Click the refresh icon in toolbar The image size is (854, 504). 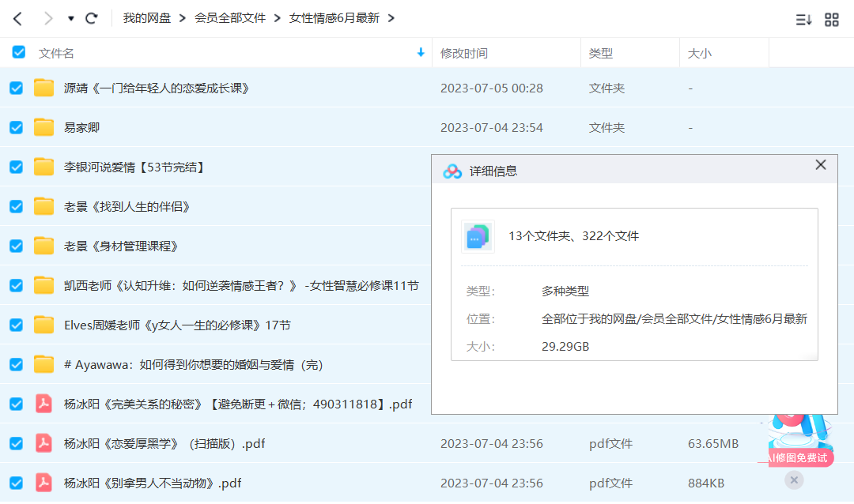coord(92,18)
